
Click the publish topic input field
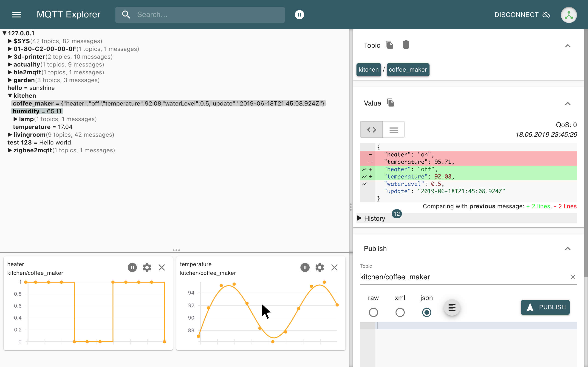462,277
